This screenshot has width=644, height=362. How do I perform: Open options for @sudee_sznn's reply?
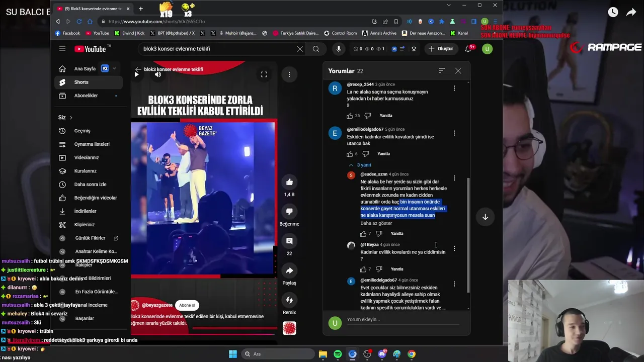coord(454,178)
